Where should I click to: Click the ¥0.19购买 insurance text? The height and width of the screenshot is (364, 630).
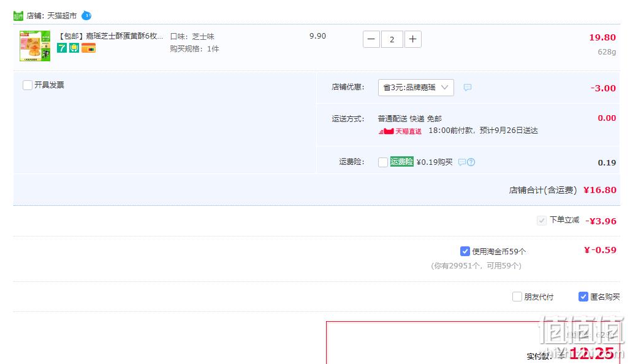[x=435, y=162]
